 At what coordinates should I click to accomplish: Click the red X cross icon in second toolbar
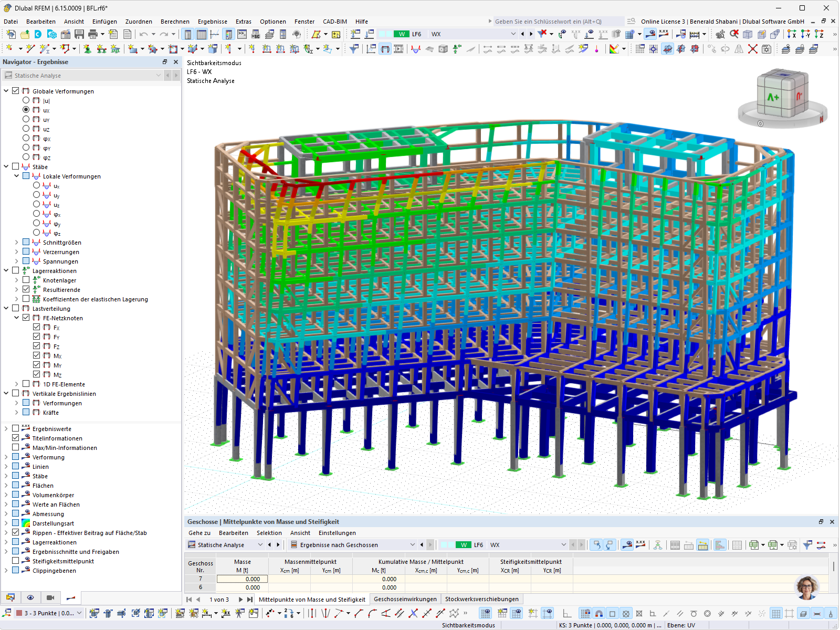pos(753,49)
